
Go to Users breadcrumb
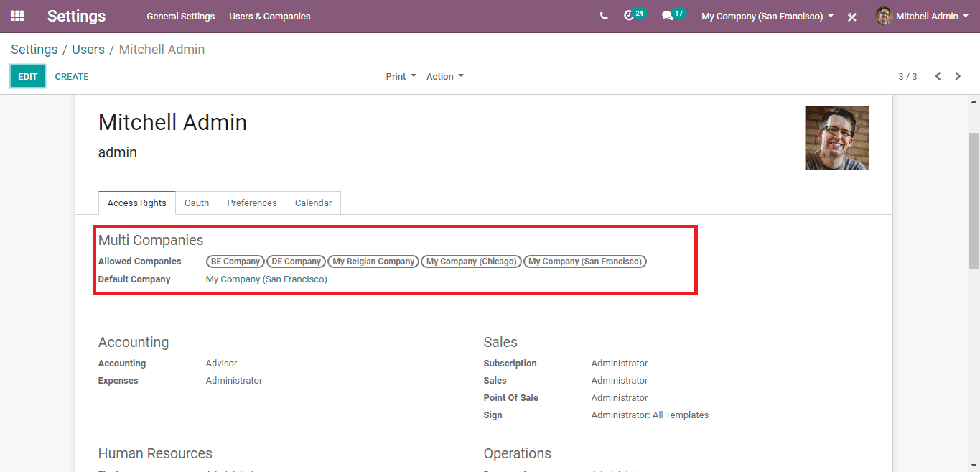(x=88, y=50)
